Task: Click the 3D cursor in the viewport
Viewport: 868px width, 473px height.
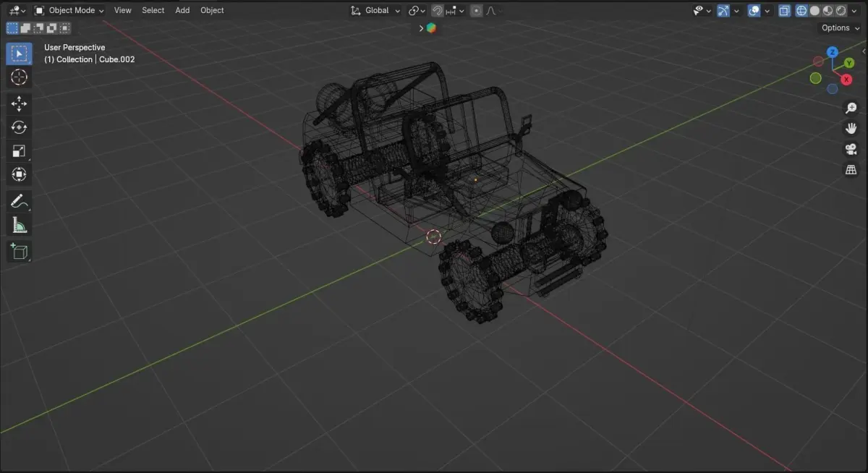Action: [433, 236]
